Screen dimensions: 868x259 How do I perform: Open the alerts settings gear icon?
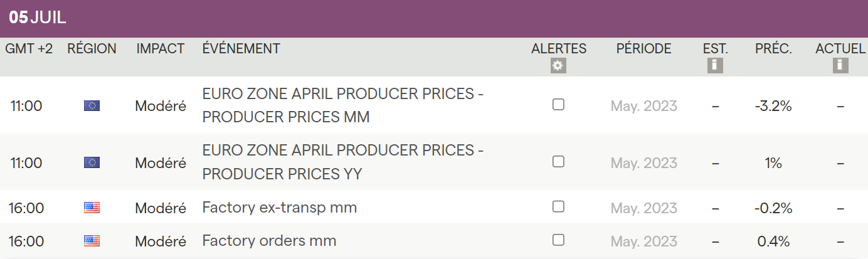558,66
